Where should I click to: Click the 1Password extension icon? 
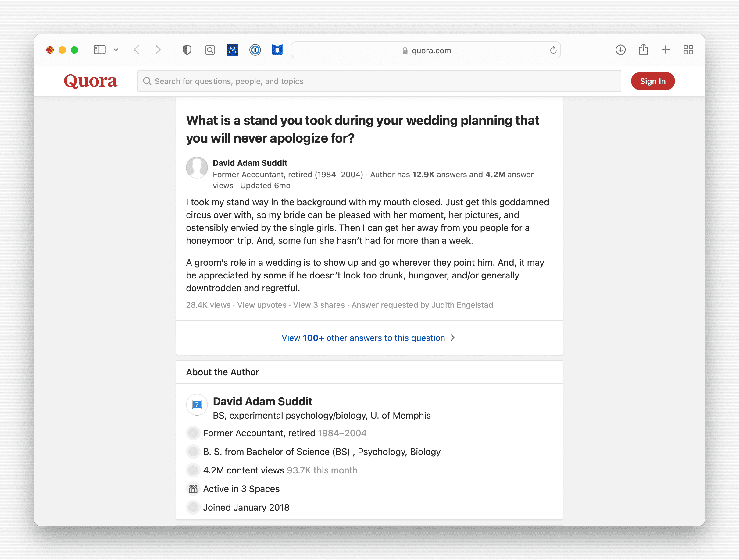point(255,50)
